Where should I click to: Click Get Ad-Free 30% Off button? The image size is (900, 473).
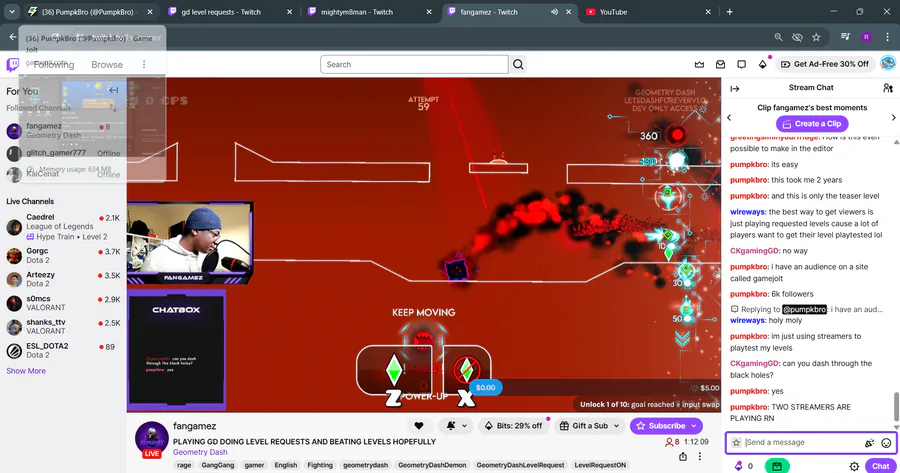(825, 64)
